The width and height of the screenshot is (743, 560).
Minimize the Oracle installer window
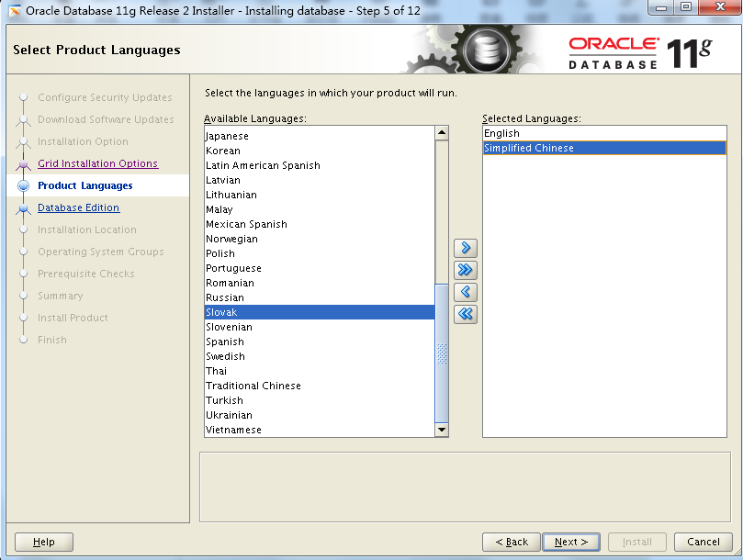tap(662, 7)
